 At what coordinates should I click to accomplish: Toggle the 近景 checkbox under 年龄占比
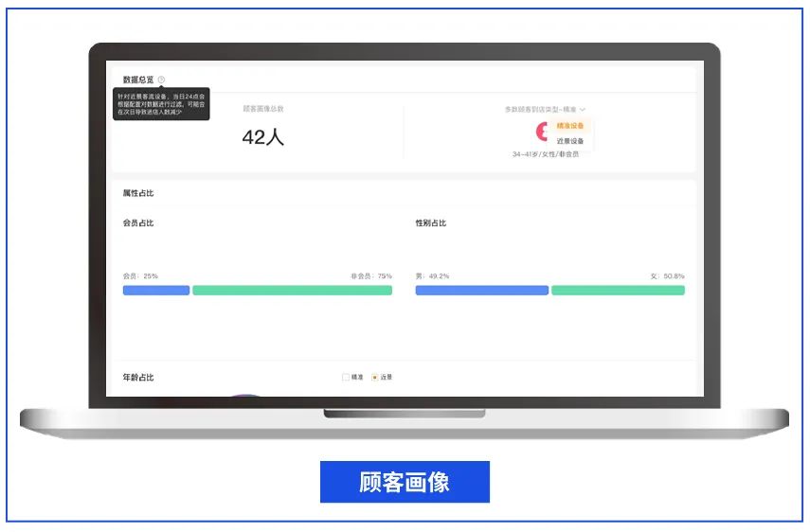click(x=375, y=377)
